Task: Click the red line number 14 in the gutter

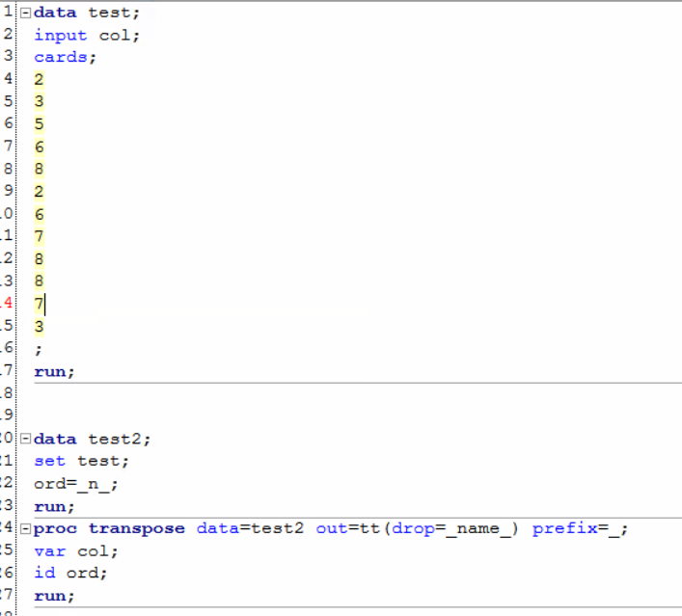Action: (6, 303)
